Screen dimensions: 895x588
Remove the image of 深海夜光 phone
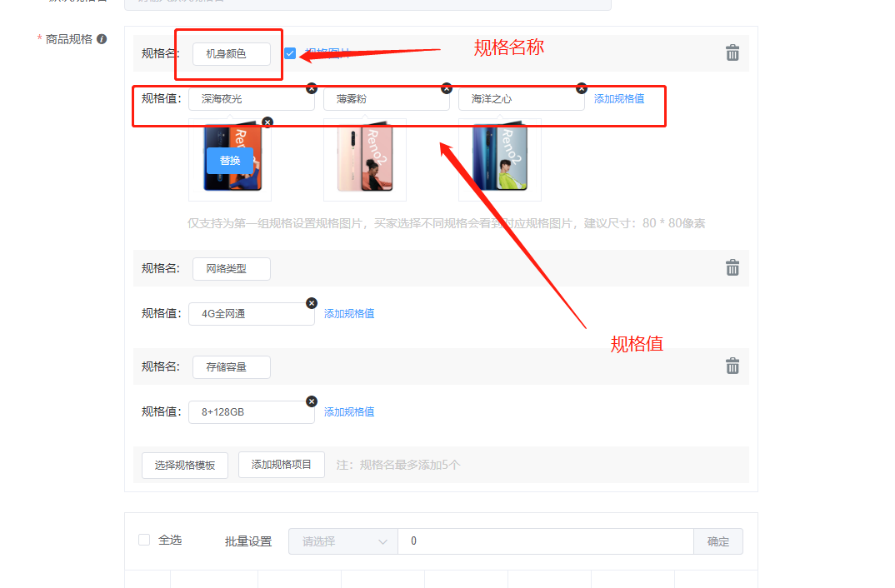[x=267, y=122]
